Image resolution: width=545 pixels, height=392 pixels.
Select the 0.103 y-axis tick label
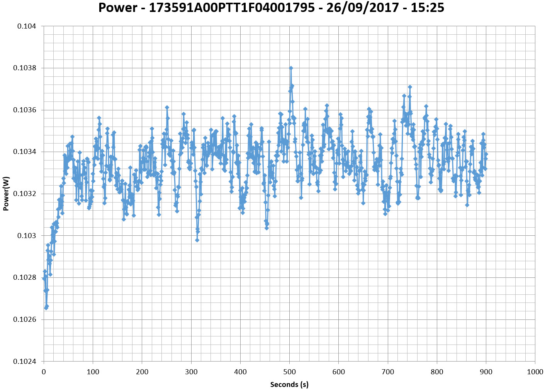pyautogui.click(x=28, y=236)
